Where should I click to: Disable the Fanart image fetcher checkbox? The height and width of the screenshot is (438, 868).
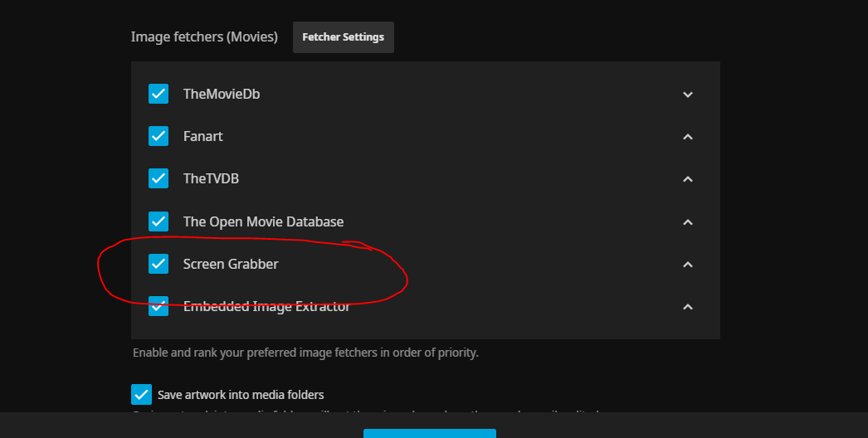(158, 136)
